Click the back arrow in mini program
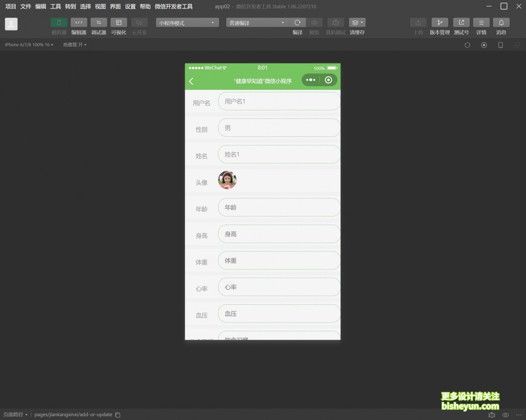Viewport: 526px width, 420px height. (x=191, y=81)
